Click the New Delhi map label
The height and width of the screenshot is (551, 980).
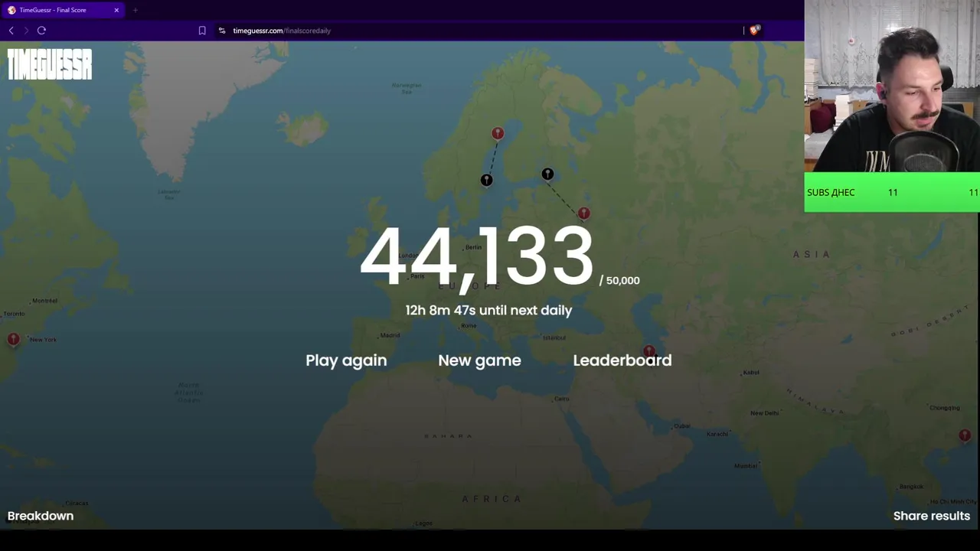click(x=764, y=413)
